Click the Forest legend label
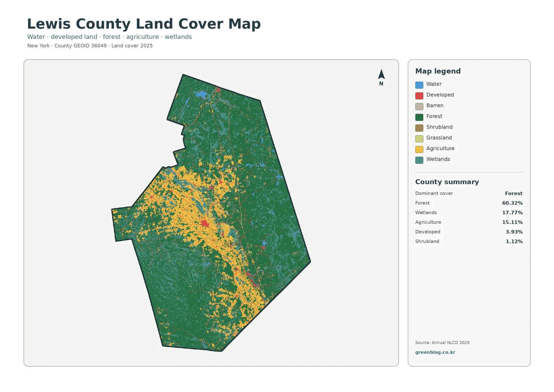The height and width of the screenshot is (392, 554). [434, 116]
